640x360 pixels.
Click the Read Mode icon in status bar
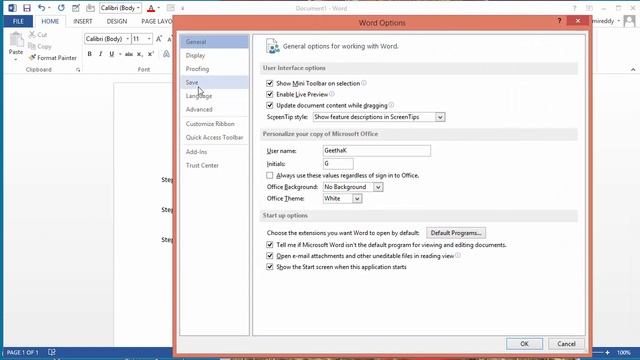tap(52, 352)
